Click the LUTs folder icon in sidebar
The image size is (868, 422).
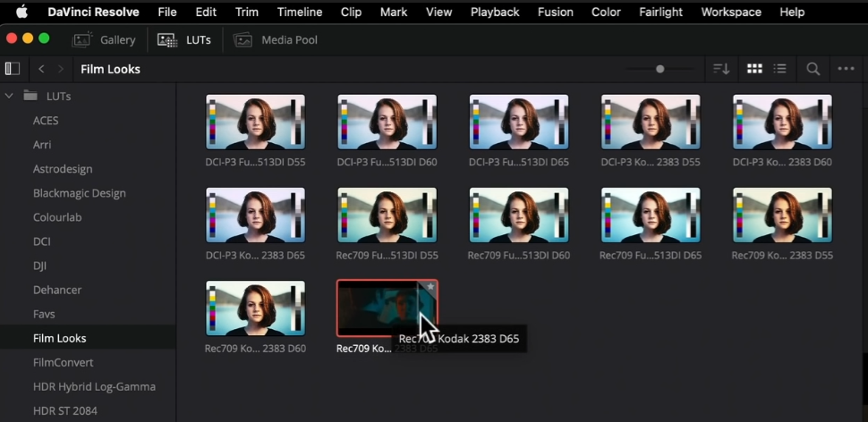tap(30, 96)
